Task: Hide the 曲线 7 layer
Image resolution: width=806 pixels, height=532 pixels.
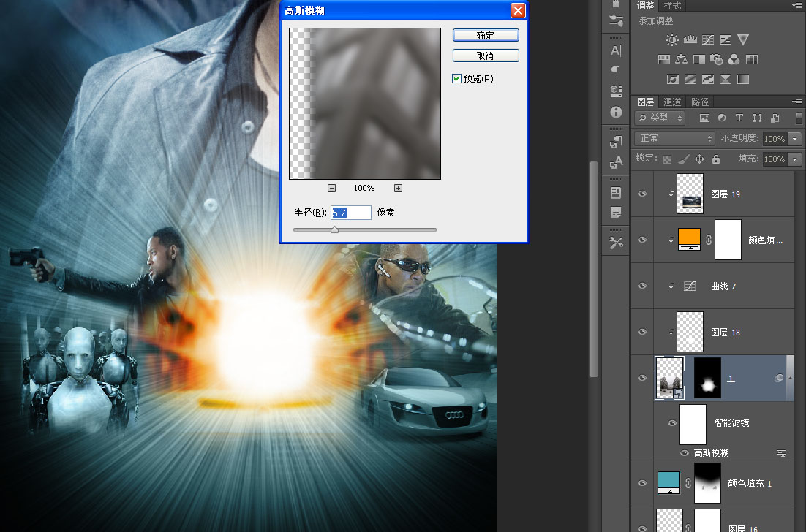Action: (642, 286)
